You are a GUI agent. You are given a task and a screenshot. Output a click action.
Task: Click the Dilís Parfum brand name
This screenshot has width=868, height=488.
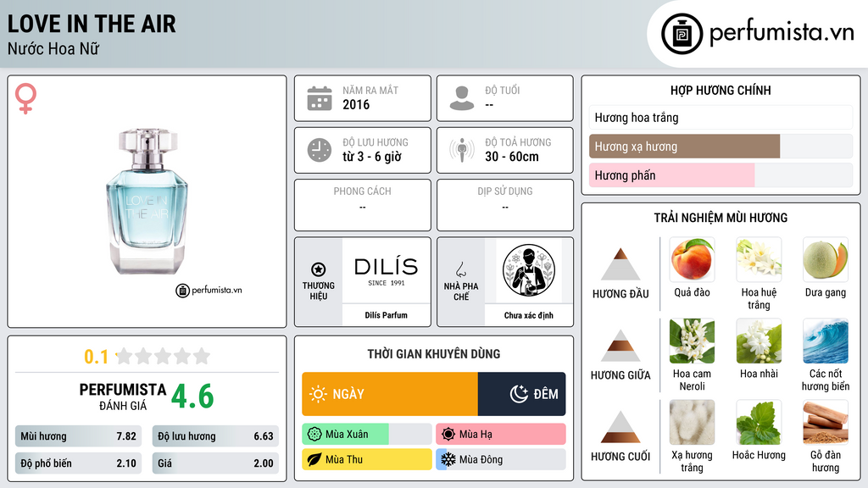[x=386, y=315]
